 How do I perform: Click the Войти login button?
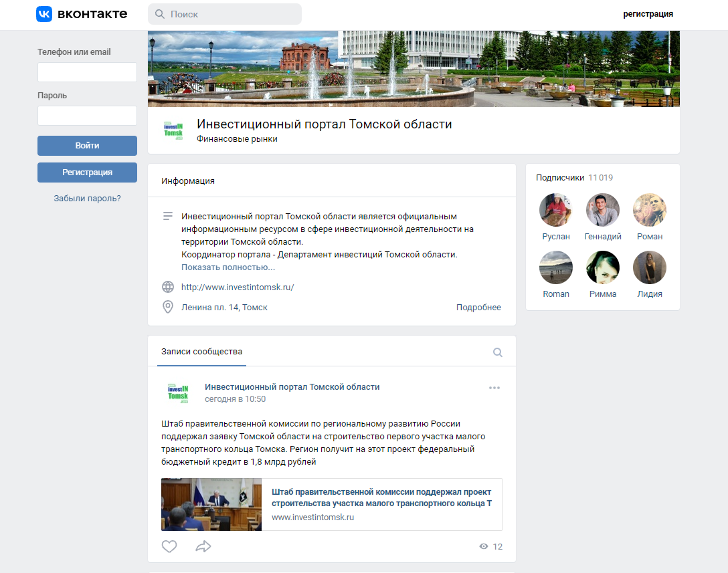(87, 146)
